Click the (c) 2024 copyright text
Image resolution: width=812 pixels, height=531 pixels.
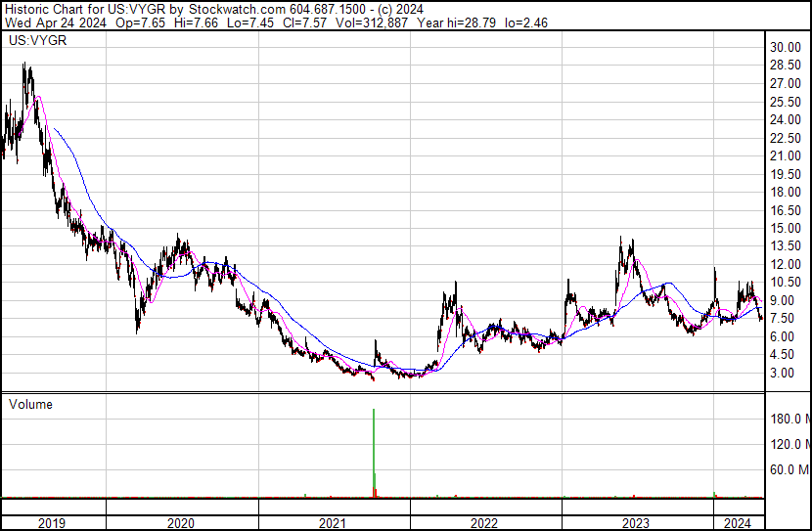[x=401, y=10]
